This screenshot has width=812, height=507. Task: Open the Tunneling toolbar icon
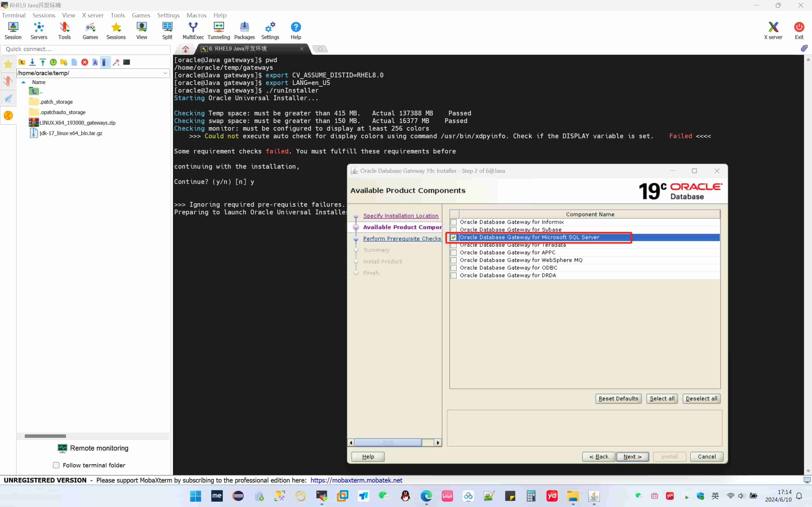pyautogui.click(x=219, y=30)
